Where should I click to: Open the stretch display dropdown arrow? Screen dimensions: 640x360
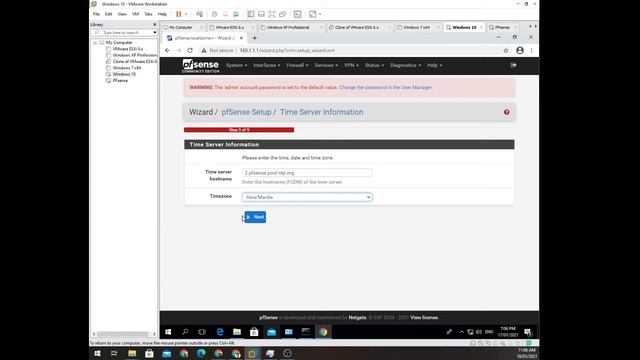(320, 14)
